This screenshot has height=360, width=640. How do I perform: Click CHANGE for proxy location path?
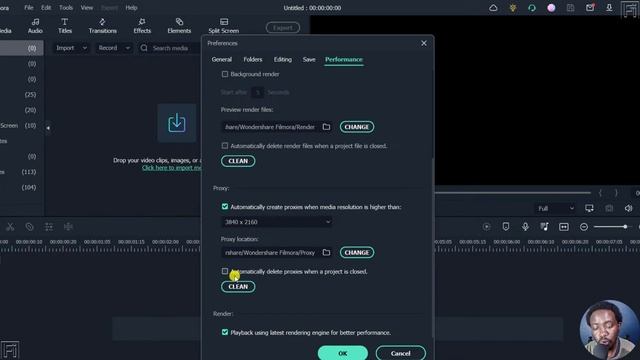coord(357,253)
